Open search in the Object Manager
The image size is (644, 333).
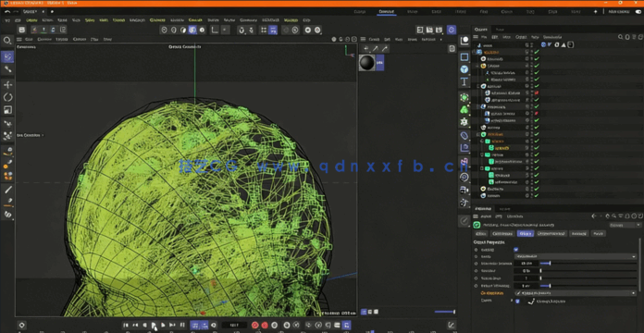[x=621, y=37]
